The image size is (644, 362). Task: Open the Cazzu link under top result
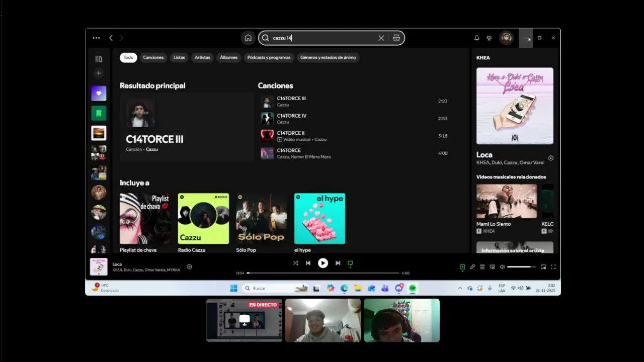point(152,149)
